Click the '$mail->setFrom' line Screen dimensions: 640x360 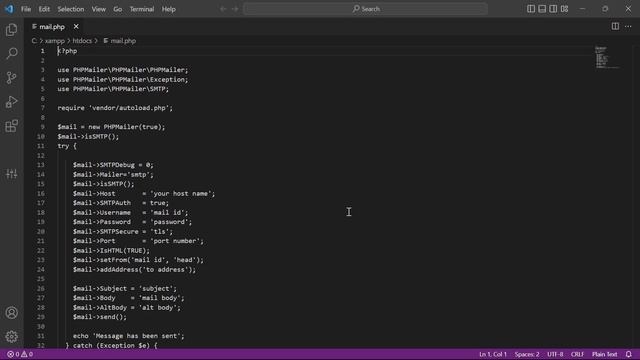pos(138,260)
